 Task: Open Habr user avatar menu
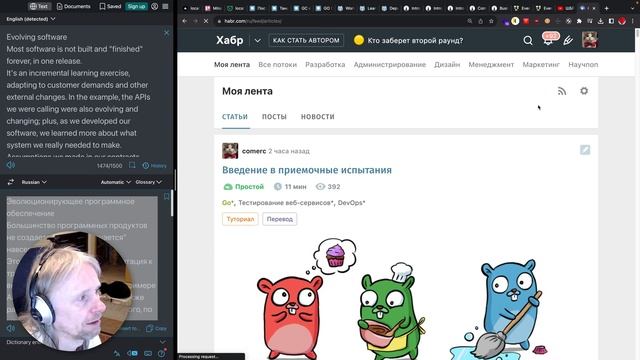pyautogui.click(x=589, y=40)
